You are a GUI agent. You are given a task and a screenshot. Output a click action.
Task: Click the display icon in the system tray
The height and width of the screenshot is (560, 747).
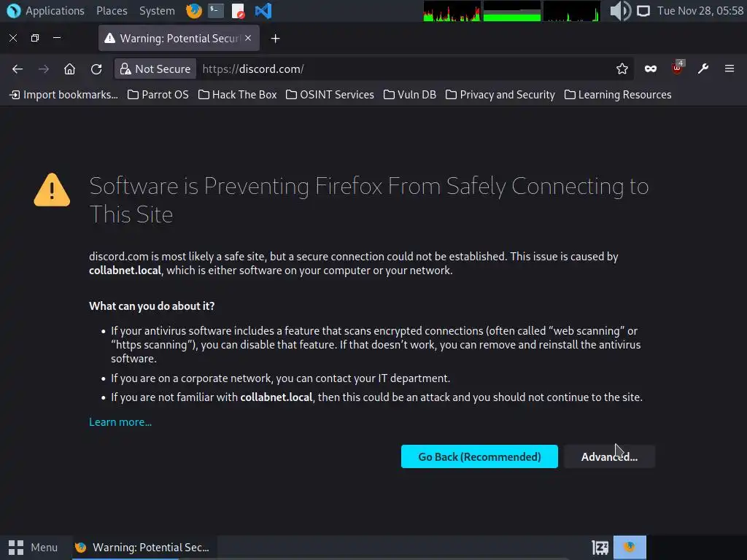643,10
